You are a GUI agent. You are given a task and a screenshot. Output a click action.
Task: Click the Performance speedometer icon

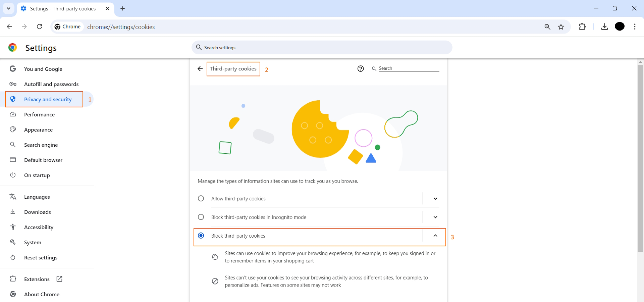(x=13, y=114)
